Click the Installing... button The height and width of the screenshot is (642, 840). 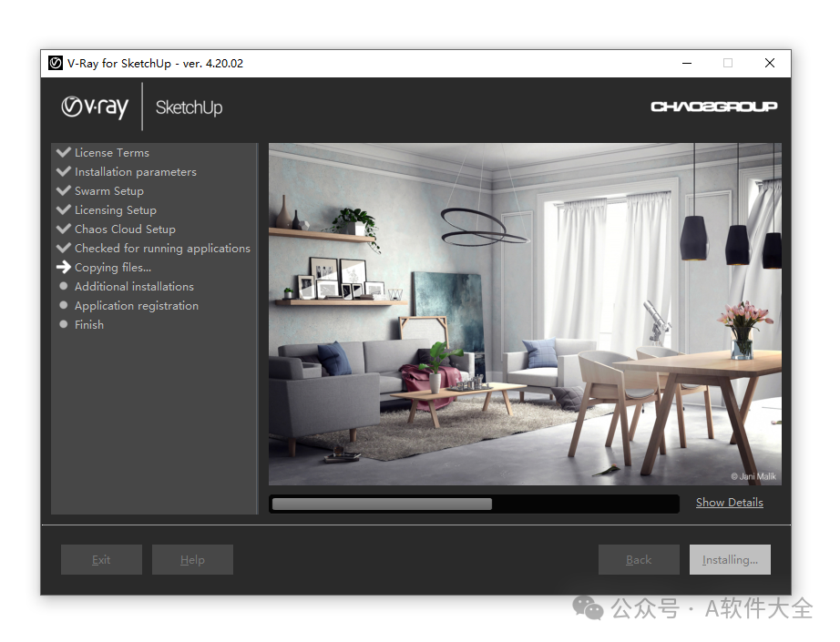coord(730,559)
